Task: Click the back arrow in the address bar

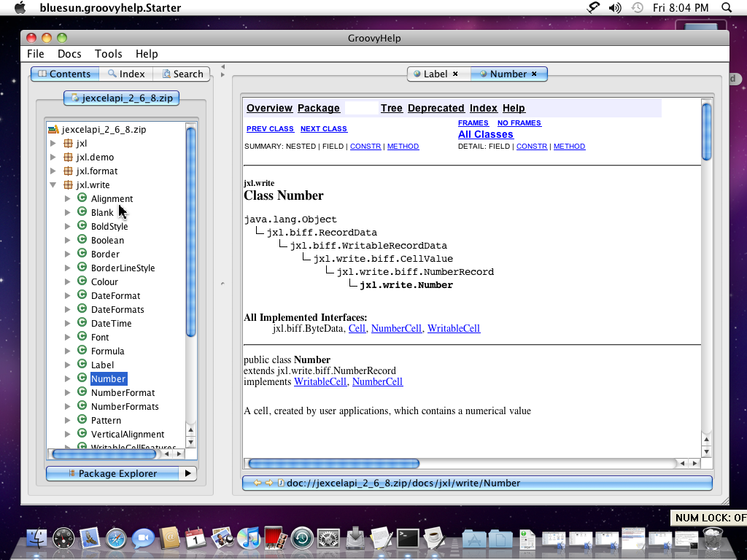Action: (257, 483)
